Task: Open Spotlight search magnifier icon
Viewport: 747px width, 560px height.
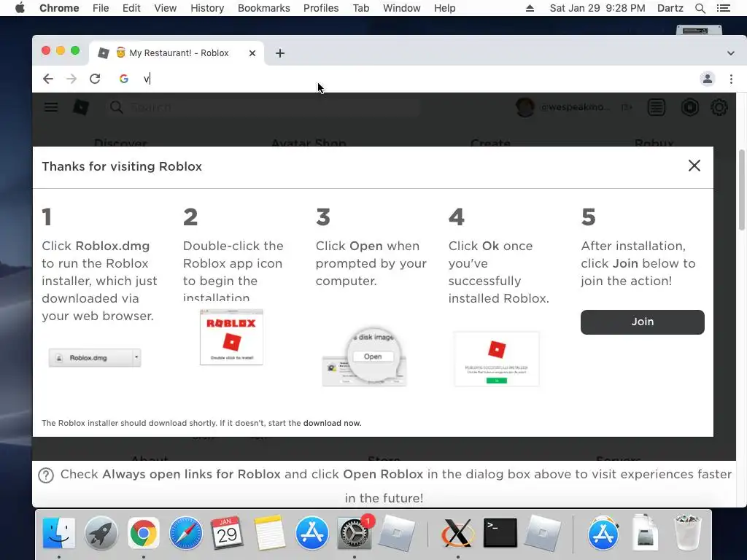Action: [700, 8]
